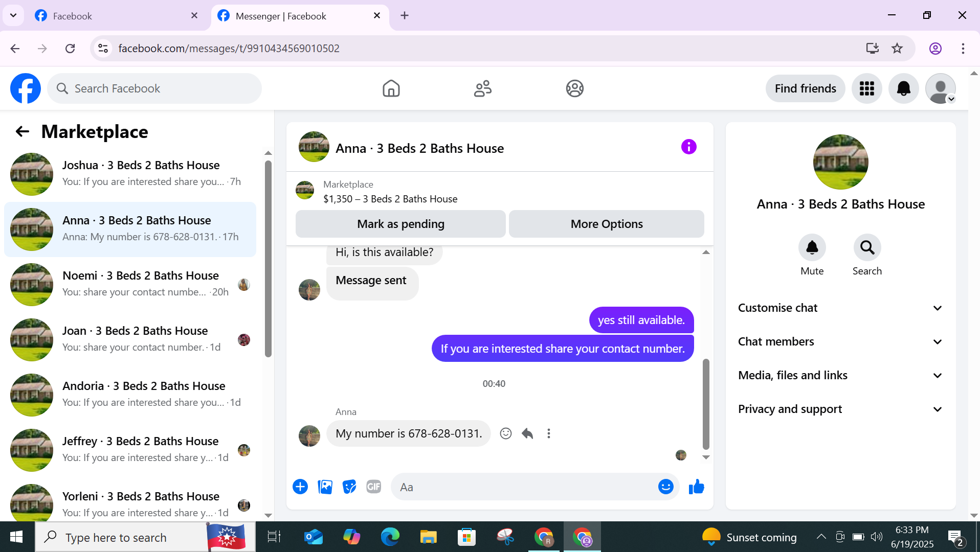
Task: Open the emoji picker in message box
Action: (665, 487)
